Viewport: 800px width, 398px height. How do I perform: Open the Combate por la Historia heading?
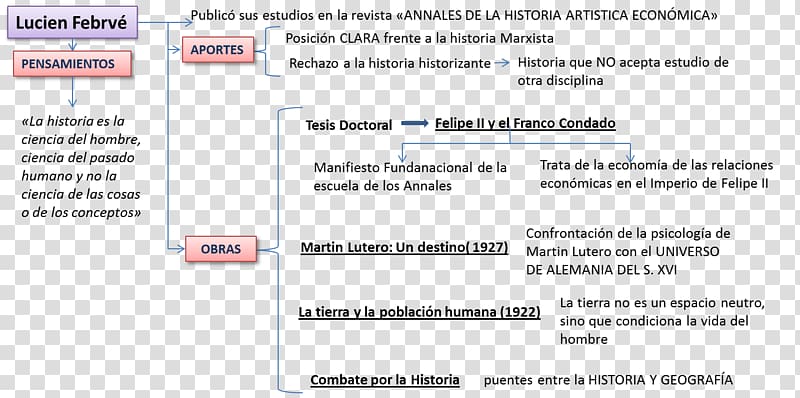tap(385, 380)
